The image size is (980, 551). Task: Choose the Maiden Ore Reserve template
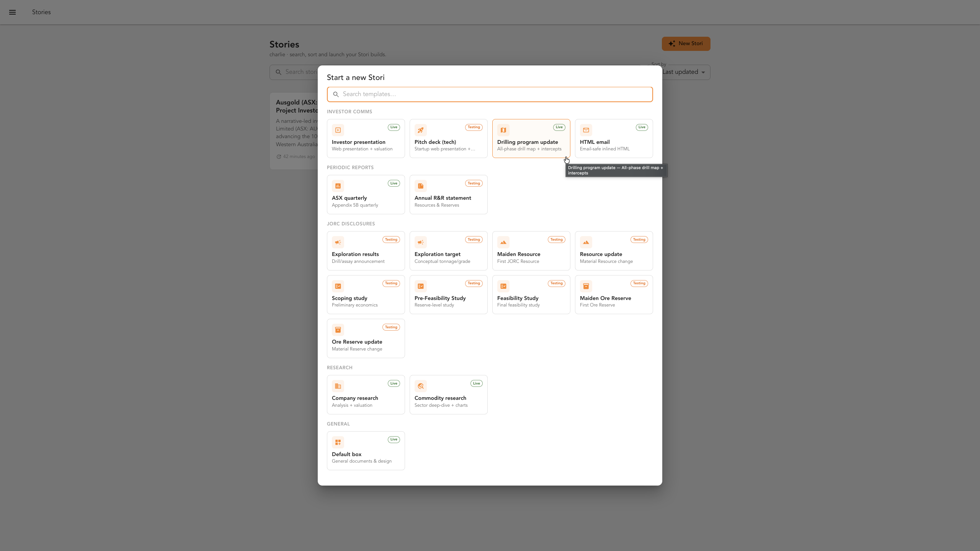tap(614, 295)
